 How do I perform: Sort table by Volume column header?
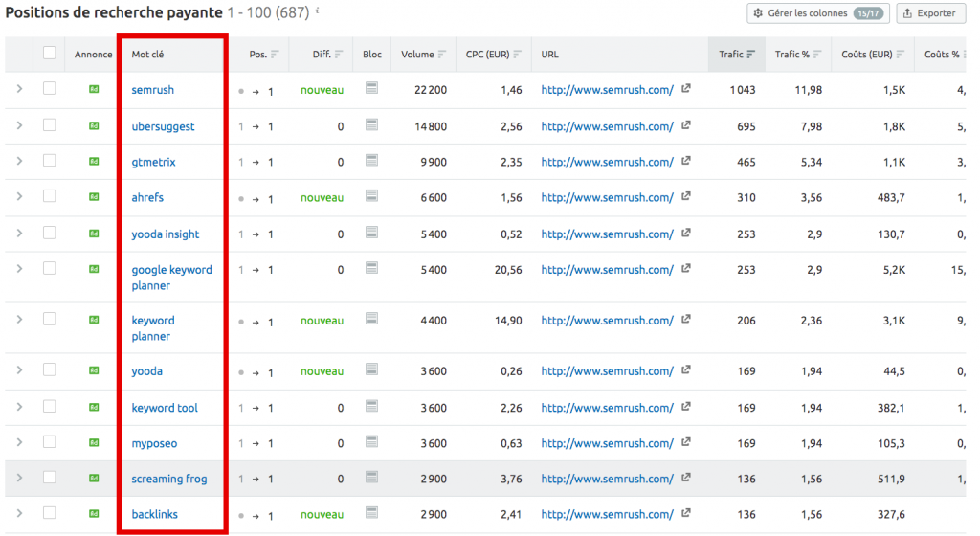click(423, 55)
